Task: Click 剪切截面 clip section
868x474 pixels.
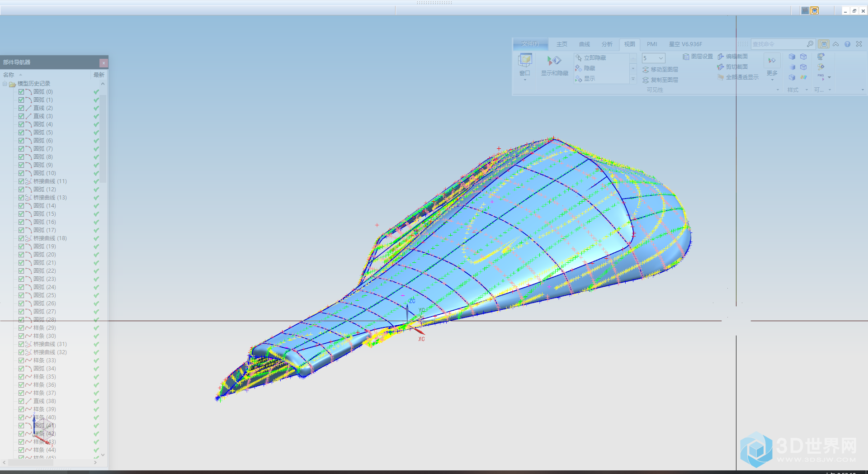Action: [x=732, y=67]
